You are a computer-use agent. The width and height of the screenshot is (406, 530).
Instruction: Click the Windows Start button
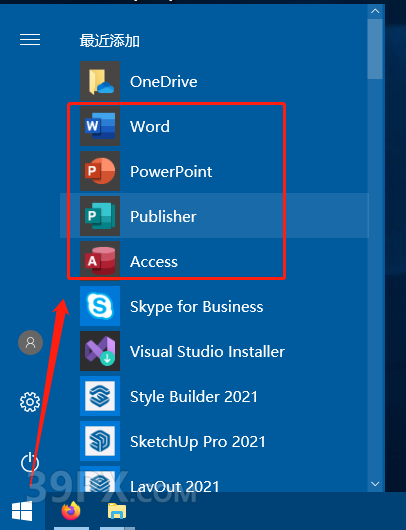pyautogui.click(x=22, y=511)
